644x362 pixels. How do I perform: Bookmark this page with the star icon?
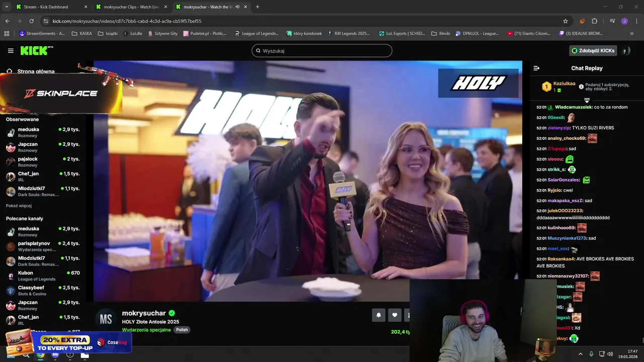pos(566,21)
